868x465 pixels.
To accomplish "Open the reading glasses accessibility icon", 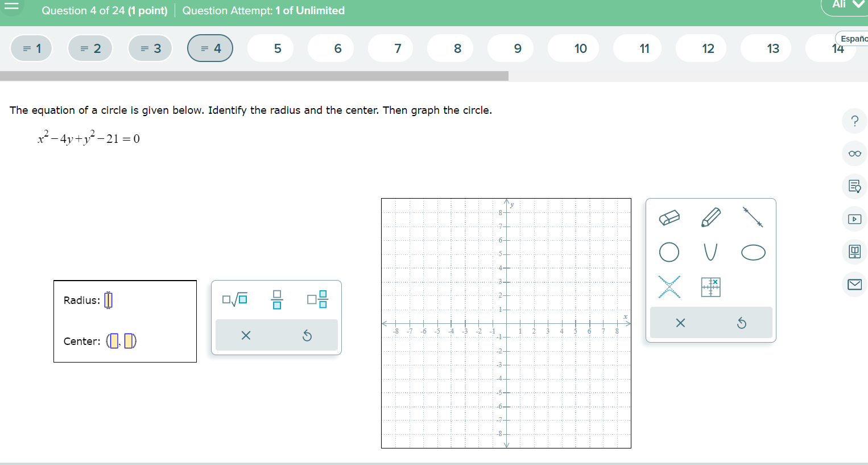I will pos(854,153).
